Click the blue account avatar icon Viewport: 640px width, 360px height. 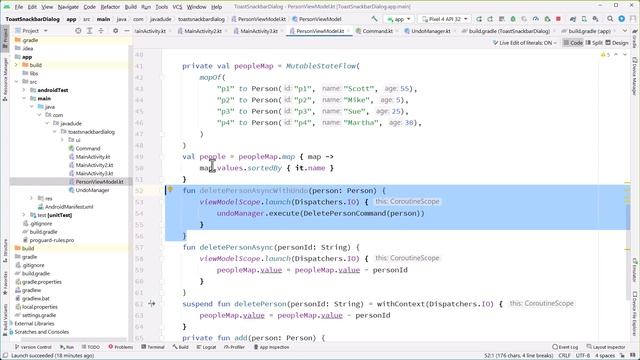coord(621,19)
